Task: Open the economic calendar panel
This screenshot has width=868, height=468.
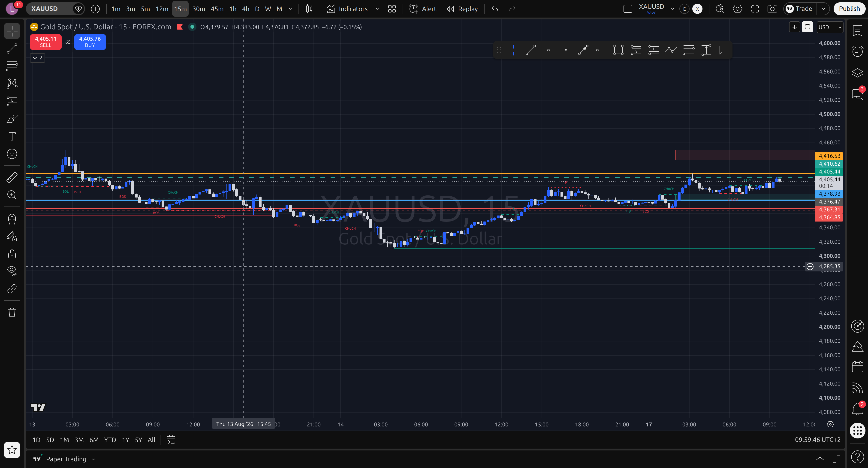Action: click(858, 367)
